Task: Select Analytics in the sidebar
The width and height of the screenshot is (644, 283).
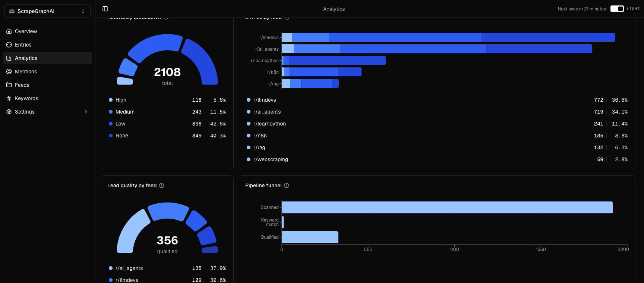Action: pyautogui.click(x=47, y=58)
